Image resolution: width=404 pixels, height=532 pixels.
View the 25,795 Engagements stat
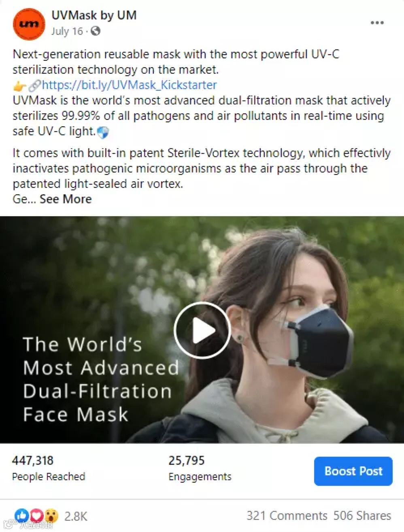point(200,468)
